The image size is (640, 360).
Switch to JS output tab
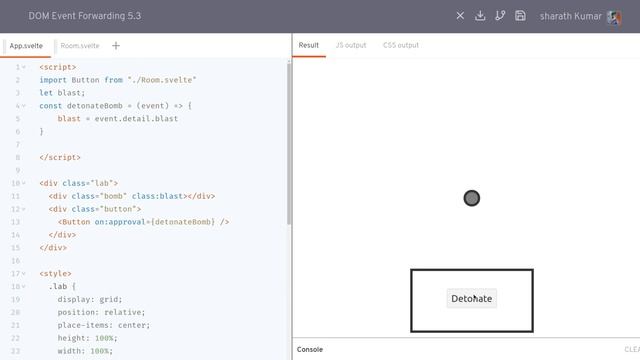pyautogui.click(x=351, y=45)
